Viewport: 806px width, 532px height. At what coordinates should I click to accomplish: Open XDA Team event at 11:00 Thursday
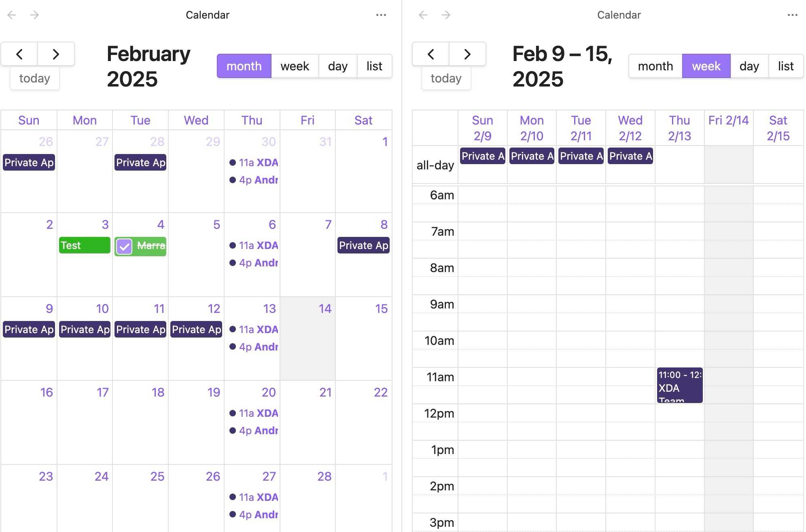click(x=679, y=385)
